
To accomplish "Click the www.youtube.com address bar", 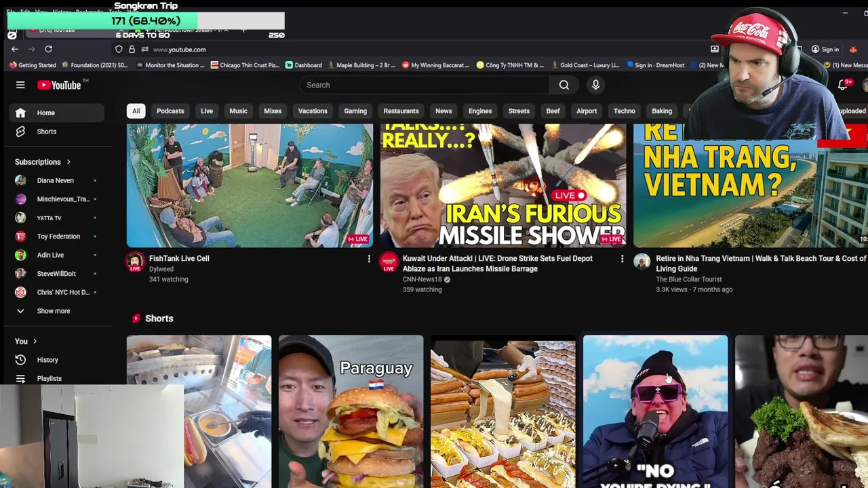I will point(180,49).
